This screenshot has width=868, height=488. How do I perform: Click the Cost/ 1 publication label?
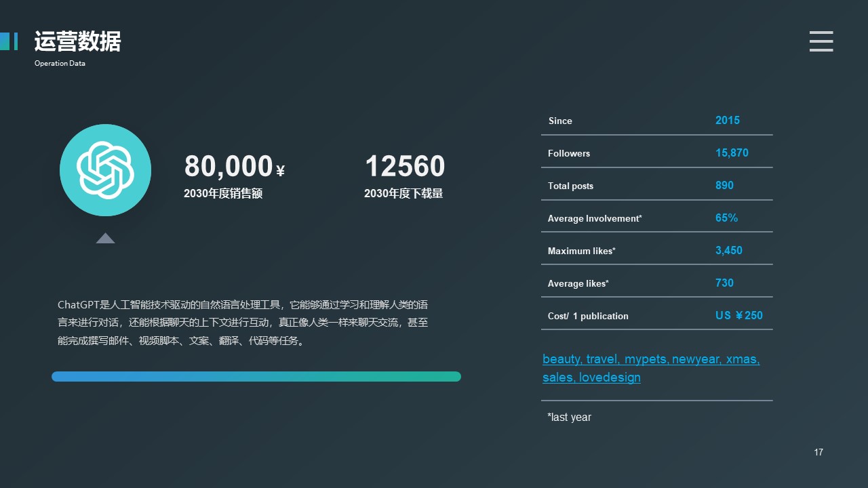pos(588,316)
